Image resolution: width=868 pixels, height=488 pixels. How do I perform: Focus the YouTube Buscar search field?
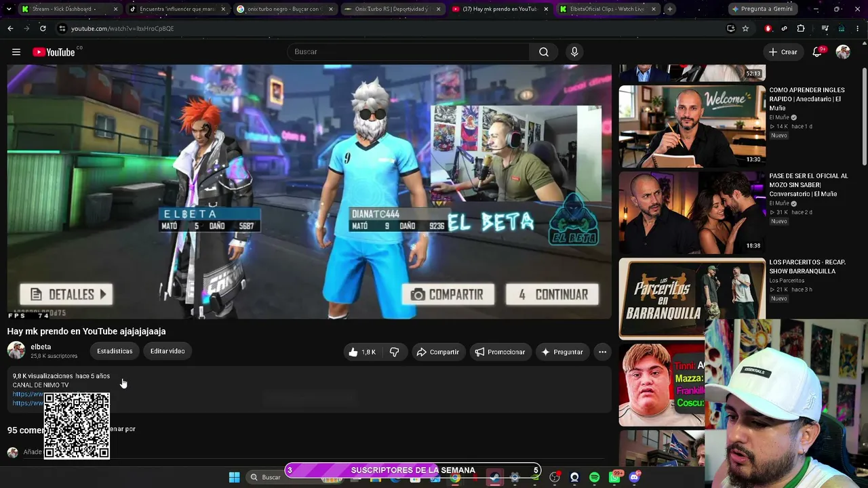(409, 52)
